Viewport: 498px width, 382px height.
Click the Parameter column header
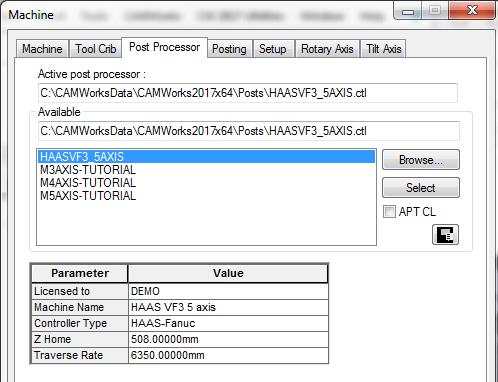[x=80, y=273]
